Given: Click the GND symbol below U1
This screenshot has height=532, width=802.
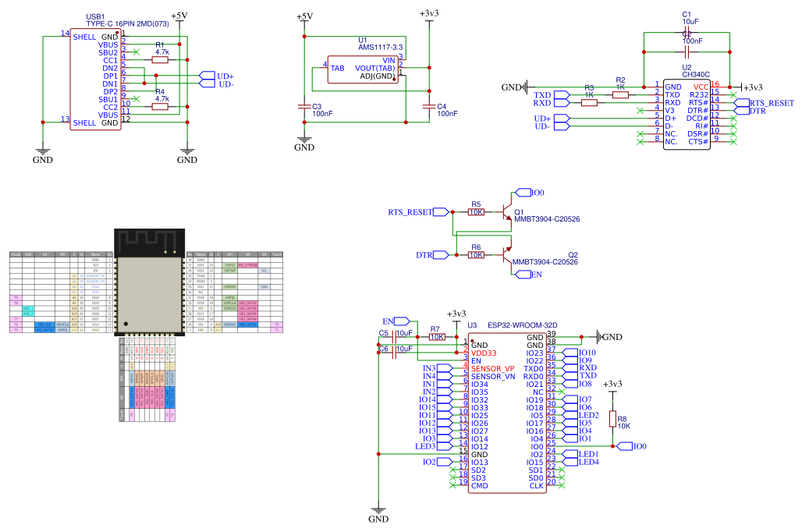Looking at the screenshot, I should tap(304, 140).
